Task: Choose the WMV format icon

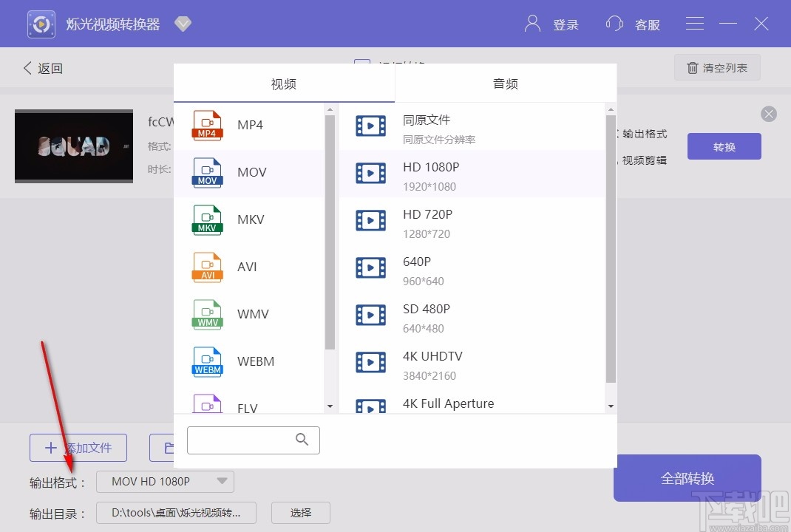Action: click(x=206, y=314)
